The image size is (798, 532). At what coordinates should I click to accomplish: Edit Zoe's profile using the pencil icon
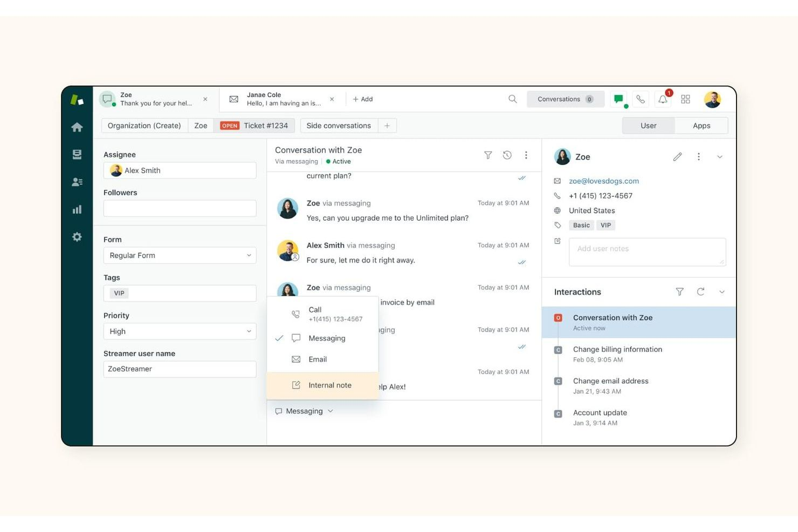[x=677, y=156]
